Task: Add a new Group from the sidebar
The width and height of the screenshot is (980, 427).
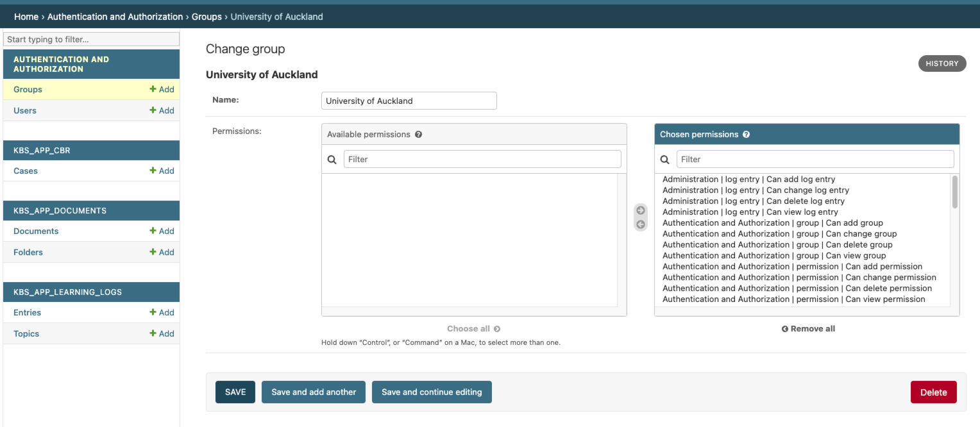Action: [x=162, y=89]
